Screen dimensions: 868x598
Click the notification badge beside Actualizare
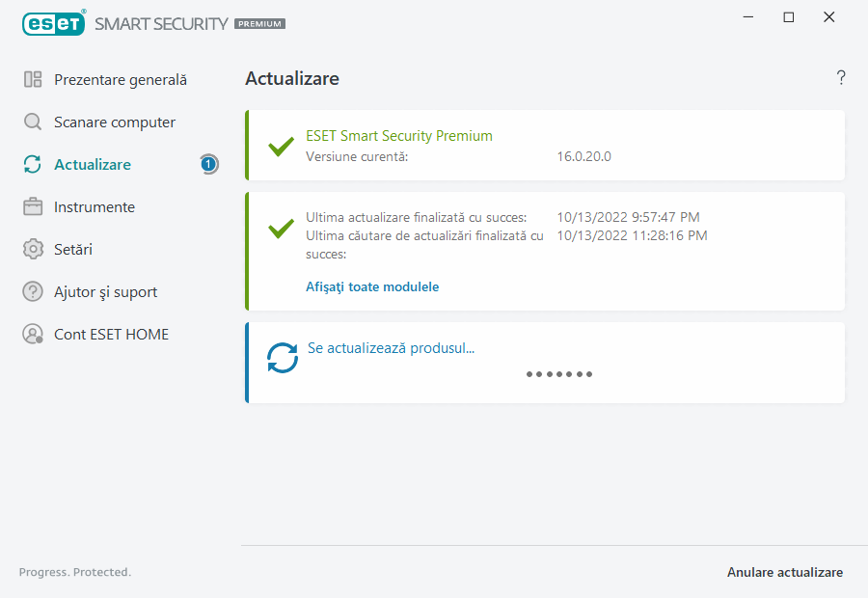pyautogui.click(x=208, y=165)
